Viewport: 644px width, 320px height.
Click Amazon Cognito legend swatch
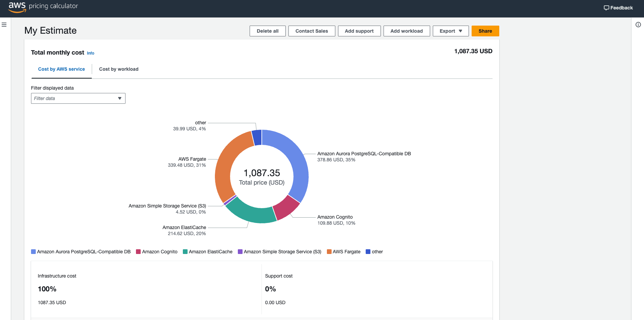pyautogui.click(x=138, y=252)
